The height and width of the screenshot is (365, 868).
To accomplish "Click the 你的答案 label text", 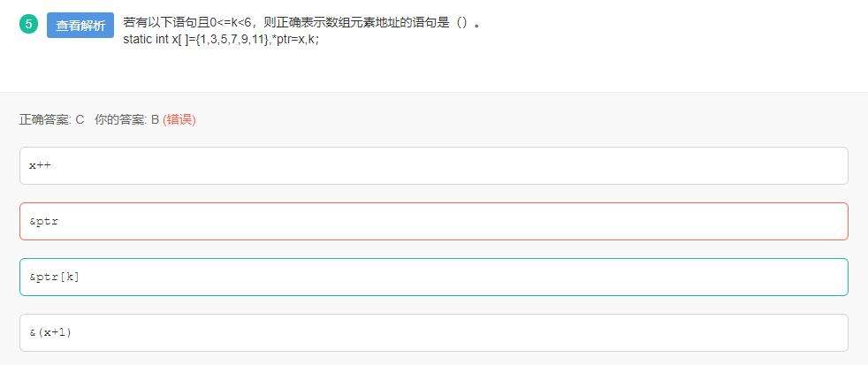I will [120, 119].
